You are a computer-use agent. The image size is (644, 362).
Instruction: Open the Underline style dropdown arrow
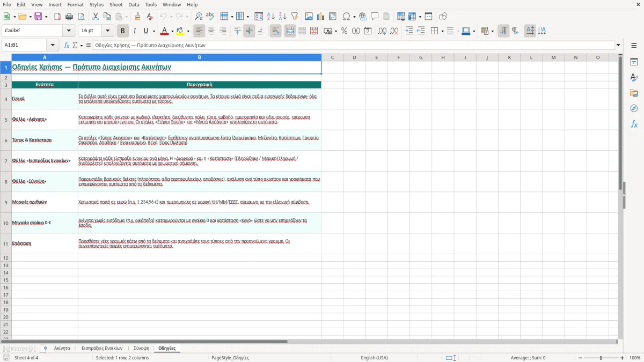153,31
